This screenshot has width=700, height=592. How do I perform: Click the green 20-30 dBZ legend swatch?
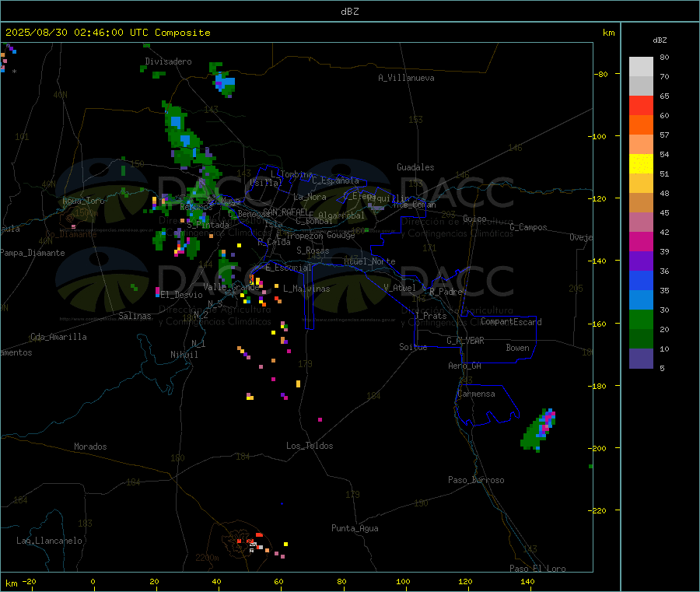[641, 319]
